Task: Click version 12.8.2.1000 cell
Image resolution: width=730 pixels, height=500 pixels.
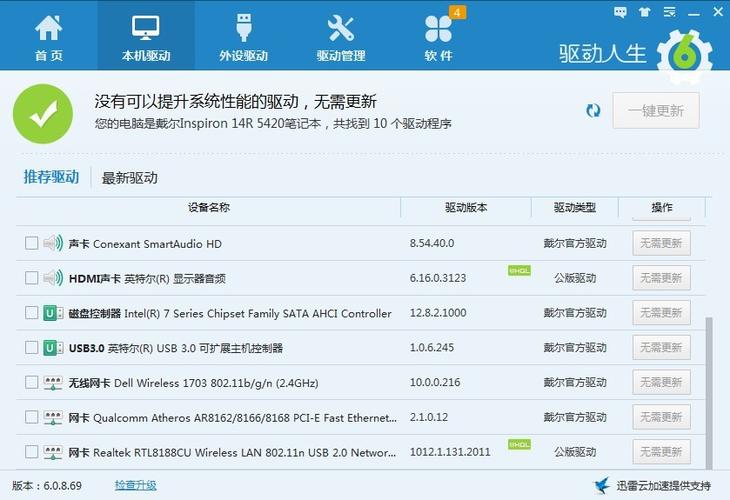Action: click(x=438, y=312)
